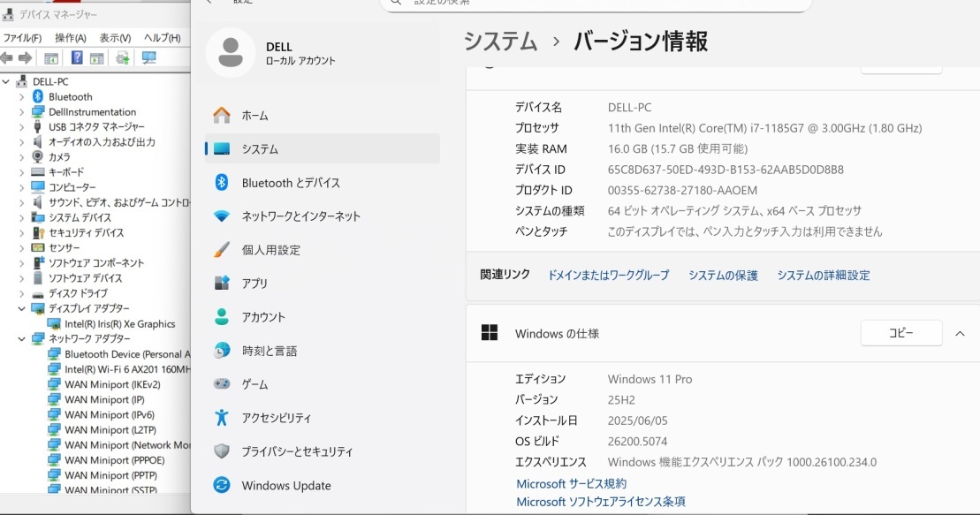Select WAN Miniport (L2TP) device
The height and width of the screenshot is (515, 980).
110,430
